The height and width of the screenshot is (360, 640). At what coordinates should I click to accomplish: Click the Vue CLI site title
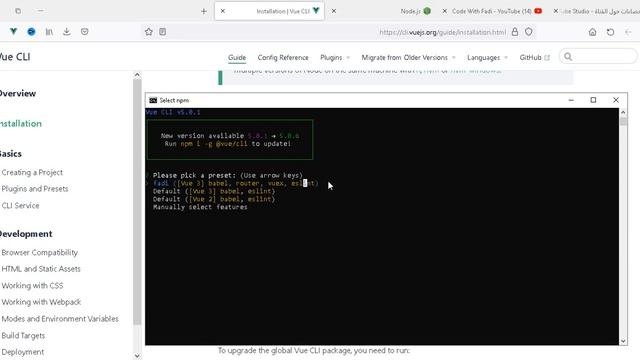[x=15, y=57]
